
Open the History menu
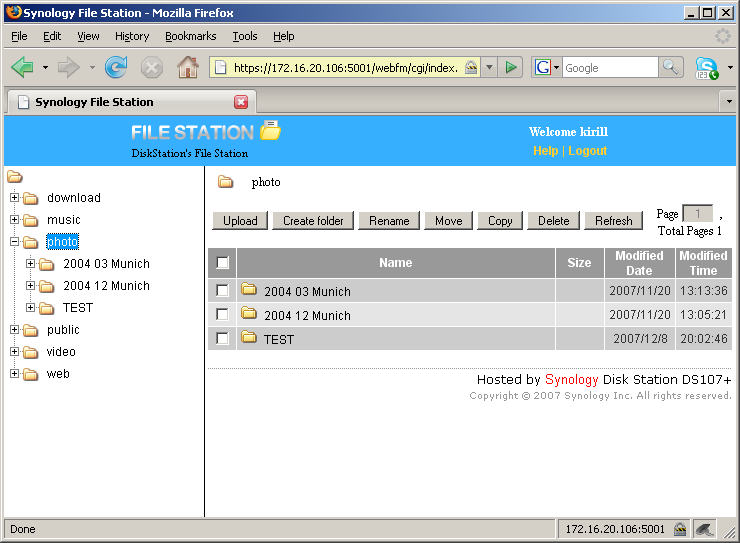[132, 36]
